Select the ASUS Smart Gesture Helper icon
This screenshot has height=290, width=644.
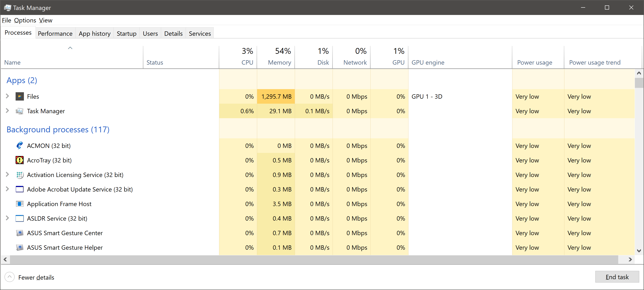(x=20, y=247)
